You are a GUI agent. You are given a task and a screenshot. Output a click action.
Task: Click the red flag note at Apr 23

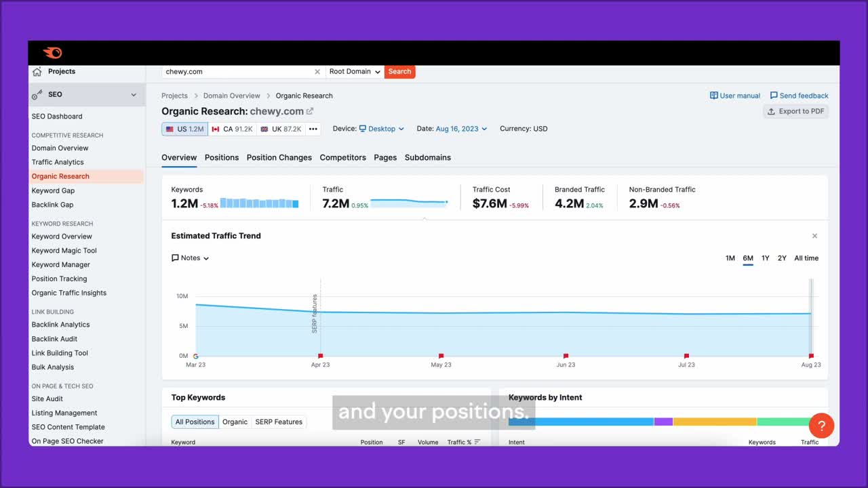click(321, 356)
